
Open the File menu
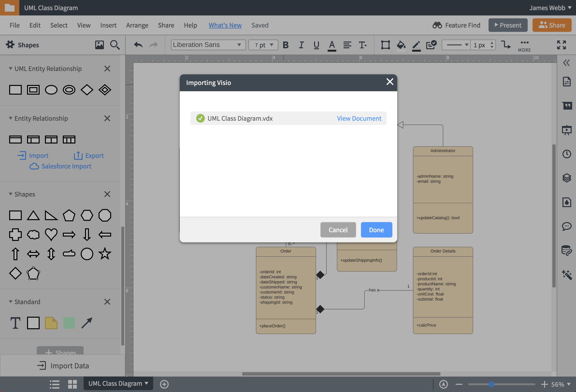pyautogui.click(x=15, y=25)
